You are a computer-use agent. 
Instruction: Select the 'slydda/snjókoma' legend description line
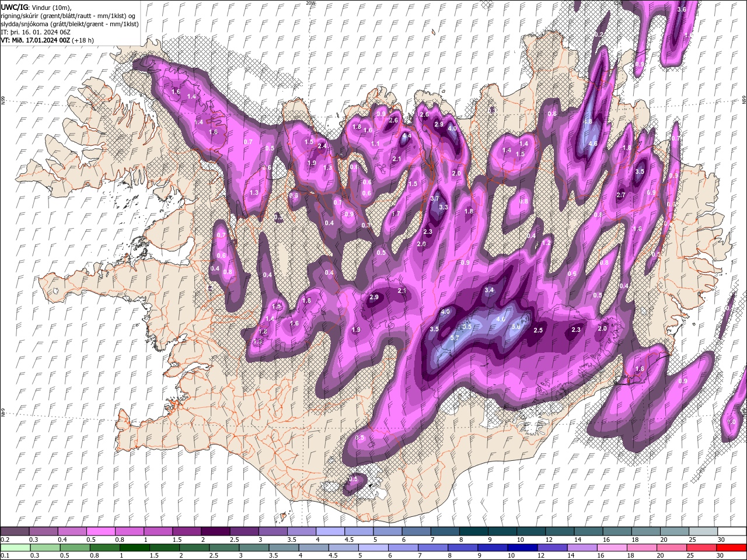coord(70,24)
